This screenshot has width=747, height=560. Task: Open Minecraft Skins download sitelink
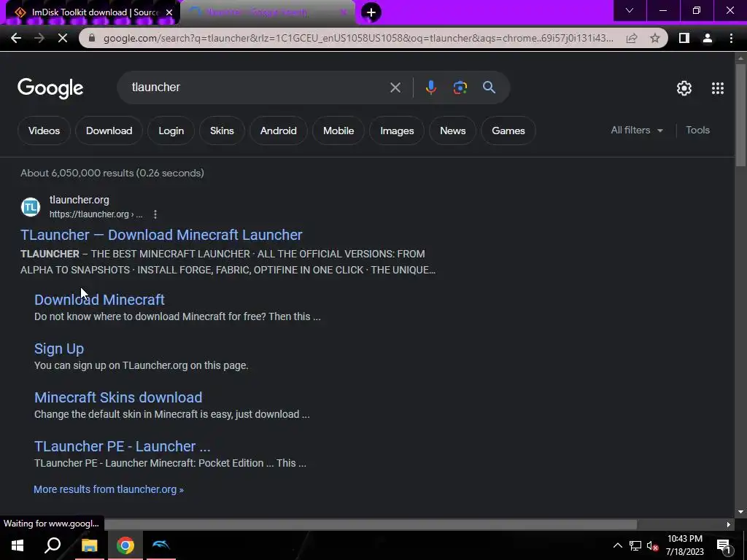click(x=118, y=397)
